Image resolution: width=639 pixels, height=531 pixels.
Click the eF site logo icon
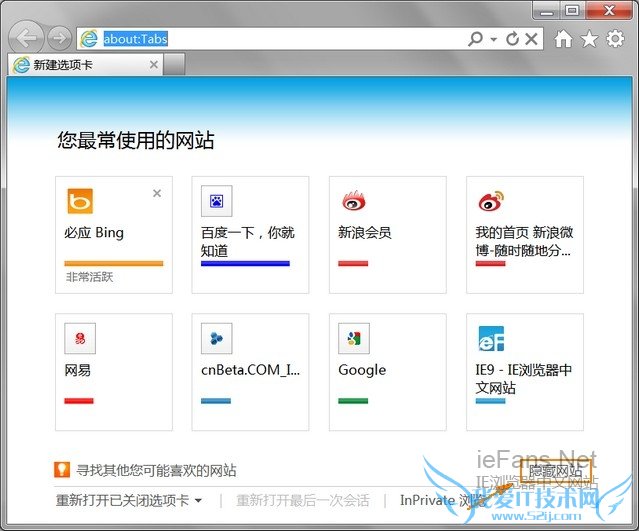point(491,338)
